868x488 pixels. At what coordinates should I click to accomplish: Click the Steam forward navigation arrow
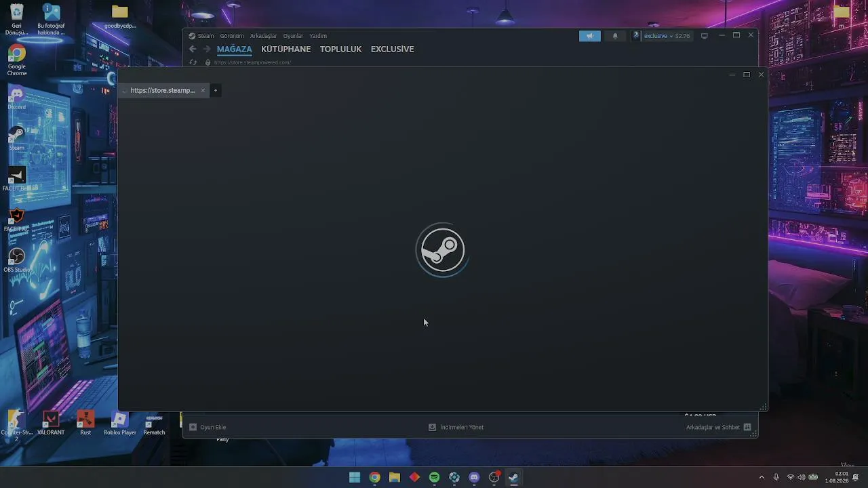(207, 49)
